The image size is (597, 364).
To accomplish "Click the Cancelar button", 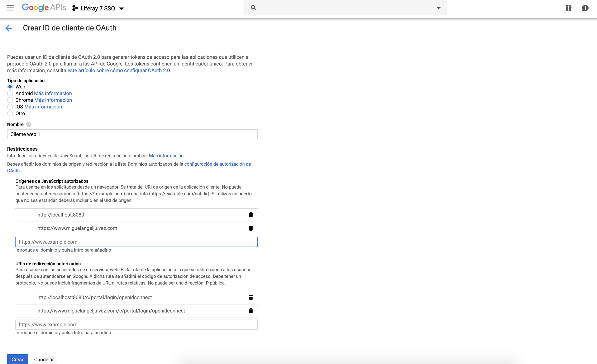I will [x=44, y=359].
